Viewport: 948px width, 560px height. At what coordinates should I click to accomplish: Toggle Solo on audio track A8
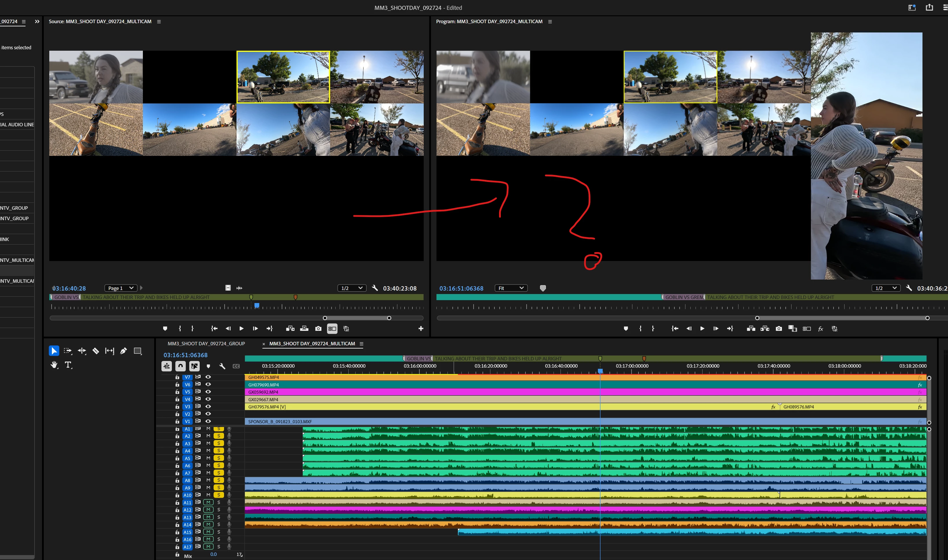[x=219, y=480]
